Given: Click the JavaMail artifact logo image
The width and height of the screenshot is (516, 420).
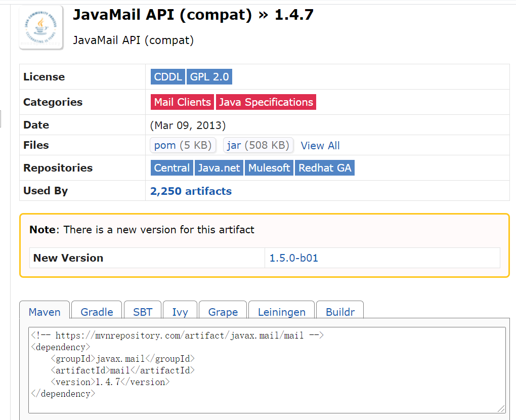Looking at the screenshot, I should coord(41,27).
